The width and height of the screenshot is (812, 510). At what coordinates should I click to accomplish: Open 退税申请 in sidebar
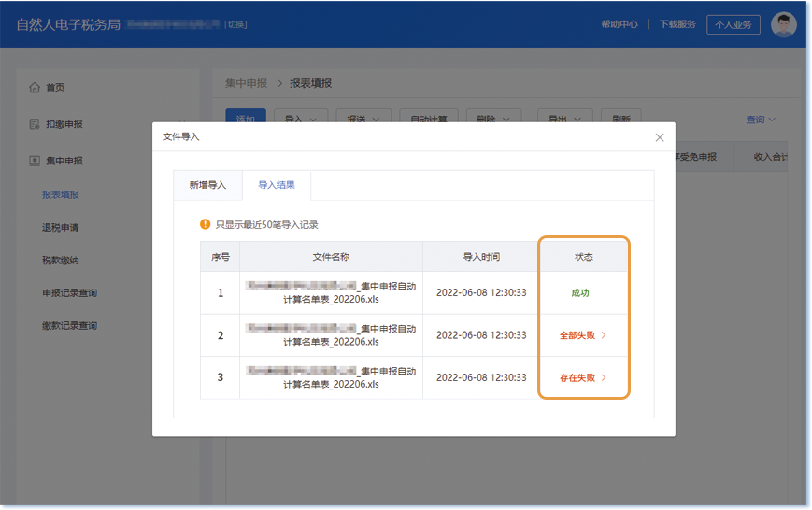tap(60, 228)
